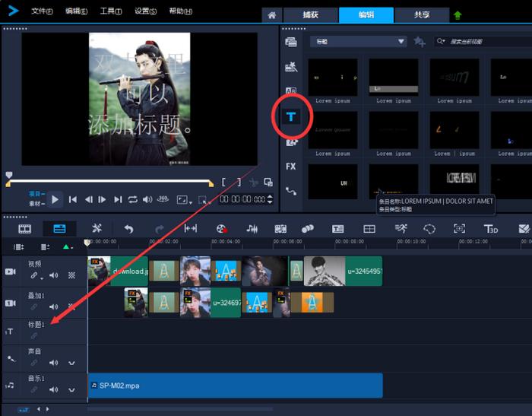
Task: Adjust preview volume with speaker control
Action: 147,199
